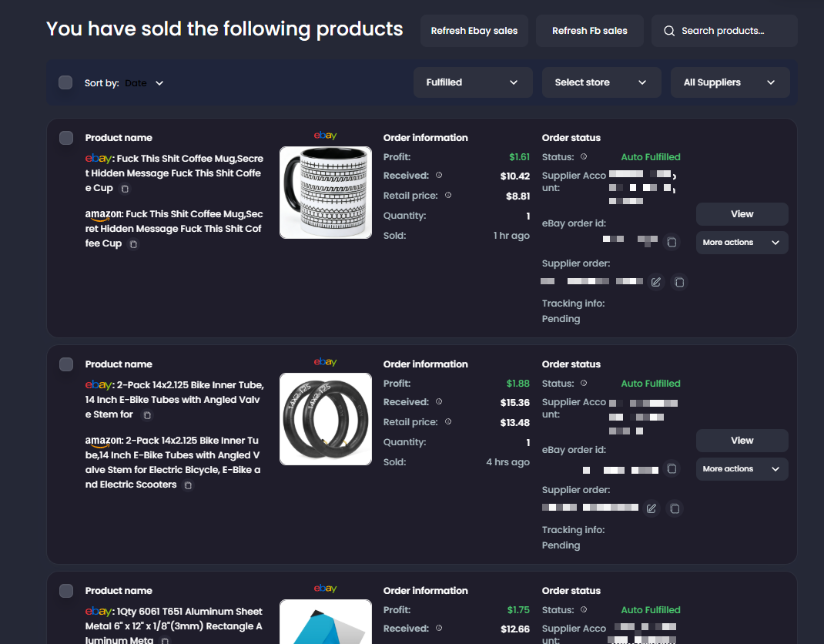Click Pending tracking info on Bike Inner Tube order
This screenshot has height=644, width=824.
pyautogui.click(x=561, y=545)
